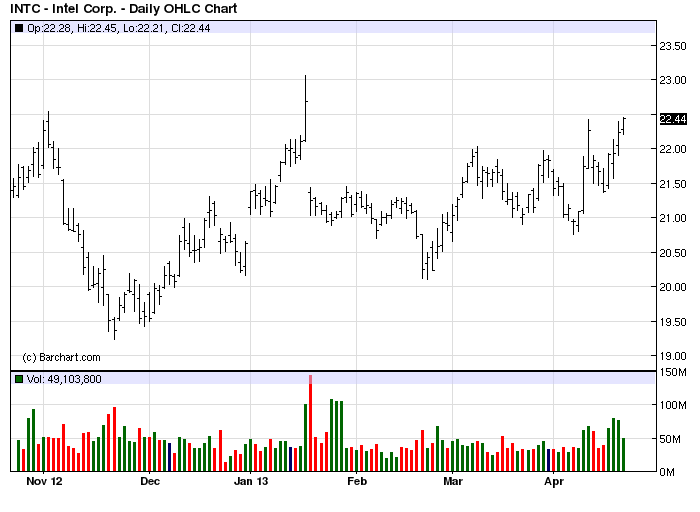Click the black square legend marker beside the OHLC values
The width and height of the screenshot is (700, 512).
(x=19, y=28)
